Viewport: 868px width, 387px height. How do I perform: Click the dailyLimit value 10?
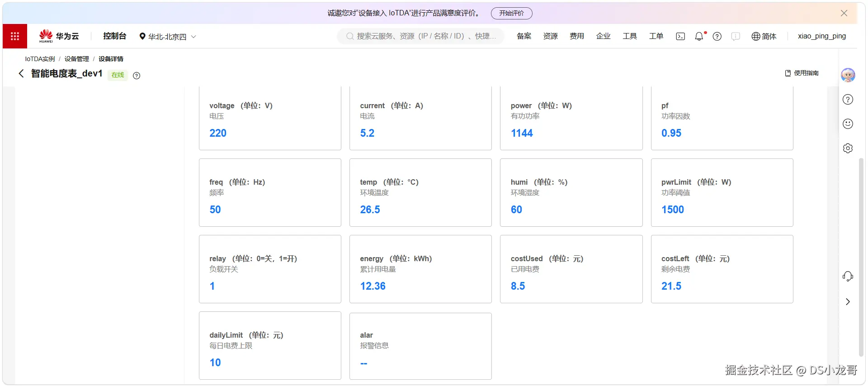(x=215, y=363)
